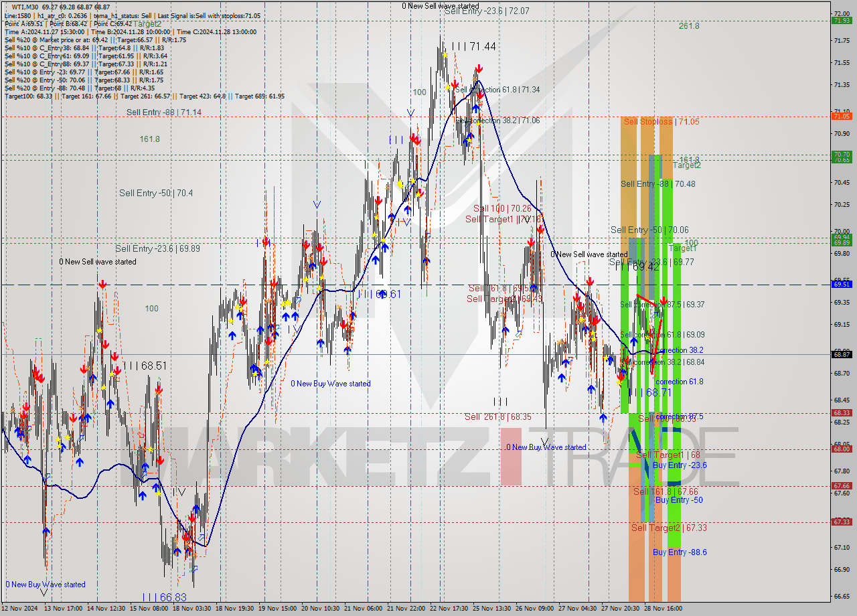
Task: Click the 'Buy Entry -88.6' label
Action: point(680,552)
